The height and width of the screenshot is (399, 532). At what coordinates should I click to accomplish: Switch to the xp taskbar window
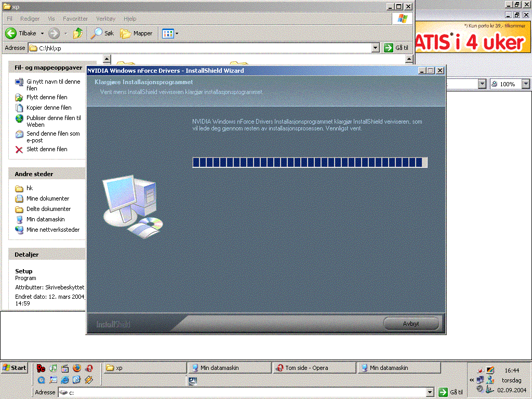click(x=144, y=368)
